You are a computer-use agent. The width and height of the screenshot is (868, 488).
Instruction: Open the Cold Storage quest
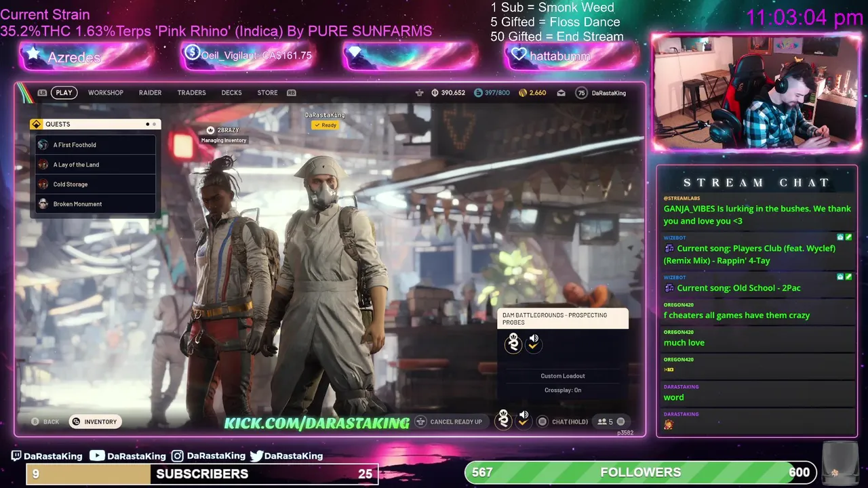tap(96, 184)
